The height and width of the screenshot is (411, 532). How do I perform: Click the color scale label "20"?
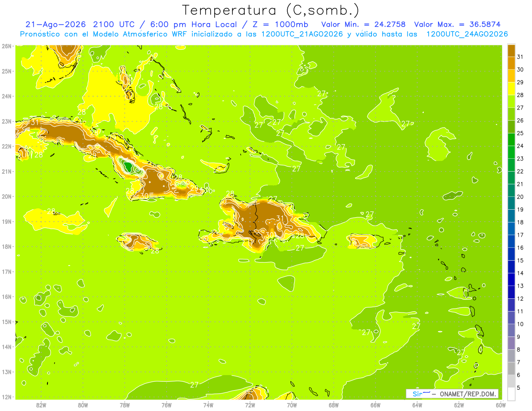point(520,197)
